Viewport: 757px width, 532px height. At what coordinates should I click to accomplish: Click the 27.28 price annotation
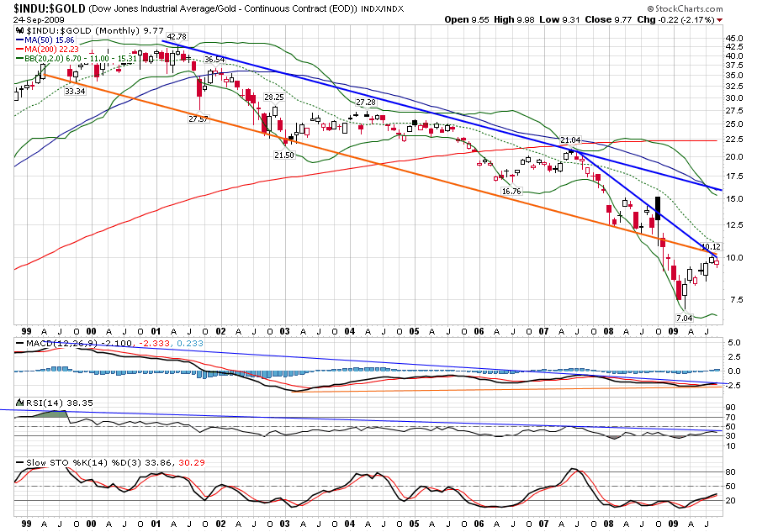click(366, 103)
